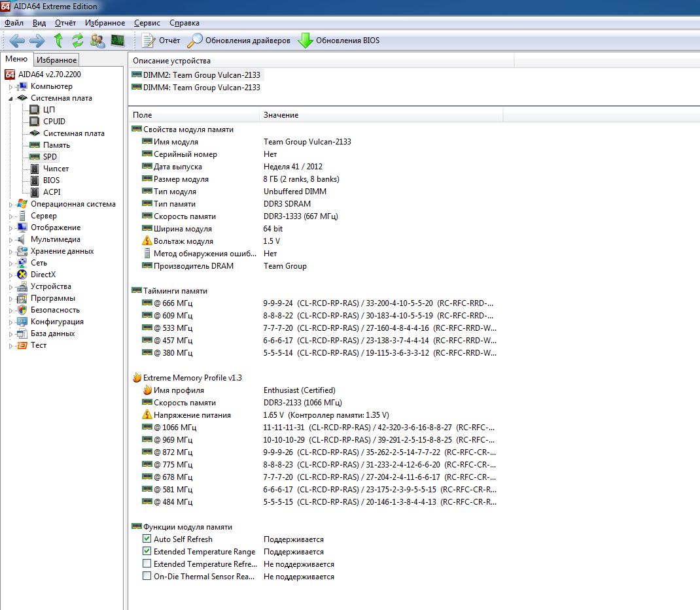Click the Поле column header
The width and height of the screenshot is (700, 610).
tap(194, 114)
